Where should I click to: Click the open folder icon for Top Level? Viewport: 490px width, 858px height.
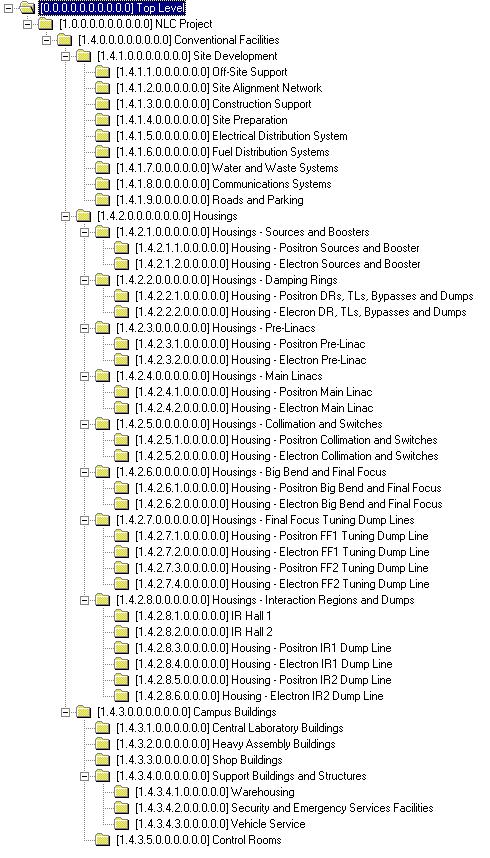tap(27, 8)
